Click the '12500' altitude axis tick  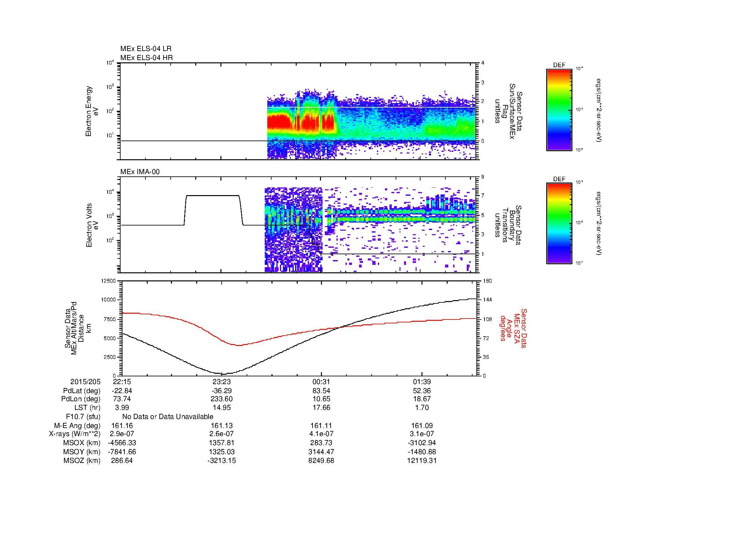[x=108, y=281]
